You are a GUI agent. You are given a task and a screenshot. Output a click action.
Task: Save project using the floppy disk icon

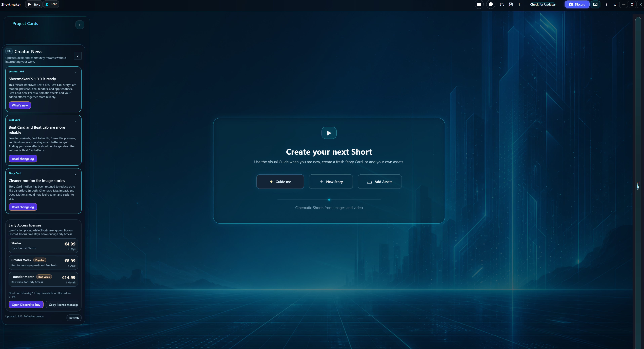click(x=511, y=5)
